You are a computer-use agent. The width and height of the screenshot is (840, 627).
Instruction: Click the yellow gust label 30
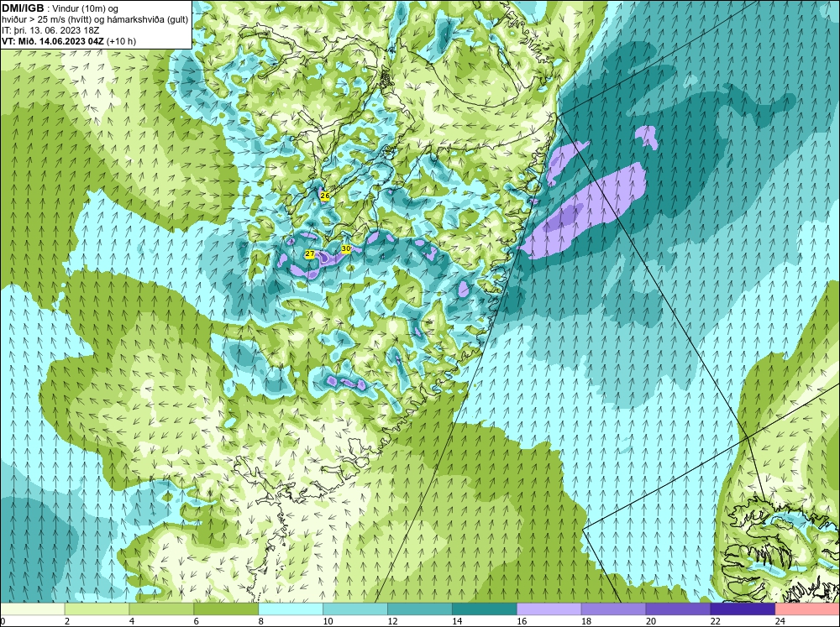click(346, 249)
